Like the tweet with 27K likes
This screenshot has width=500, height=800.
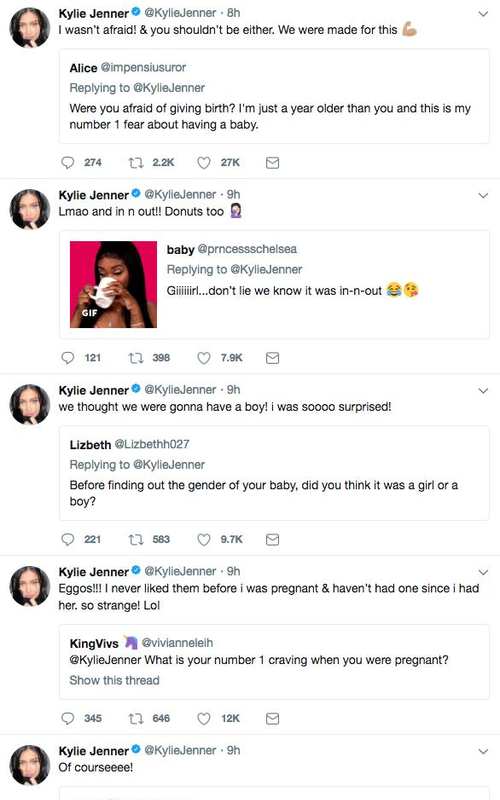[x=204, y=163]
